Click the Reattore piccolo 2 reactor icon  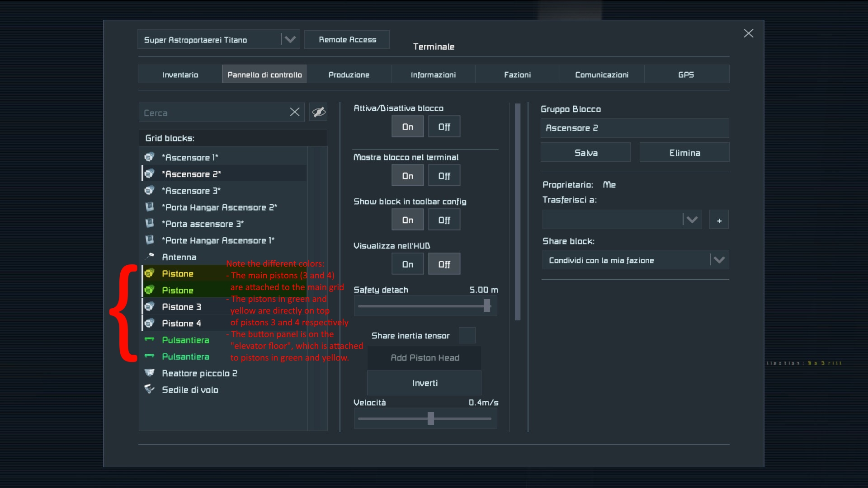click(150, 373)
